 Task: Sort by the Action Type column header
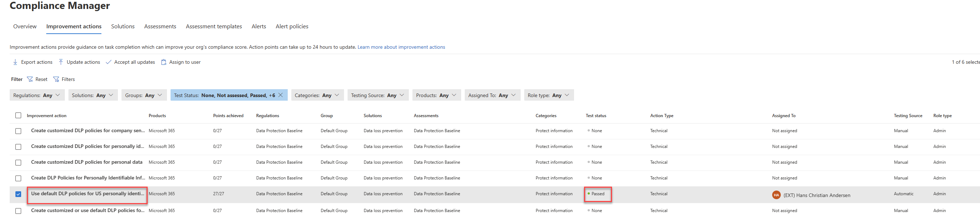pyautogui.click(x=661, y=116)
